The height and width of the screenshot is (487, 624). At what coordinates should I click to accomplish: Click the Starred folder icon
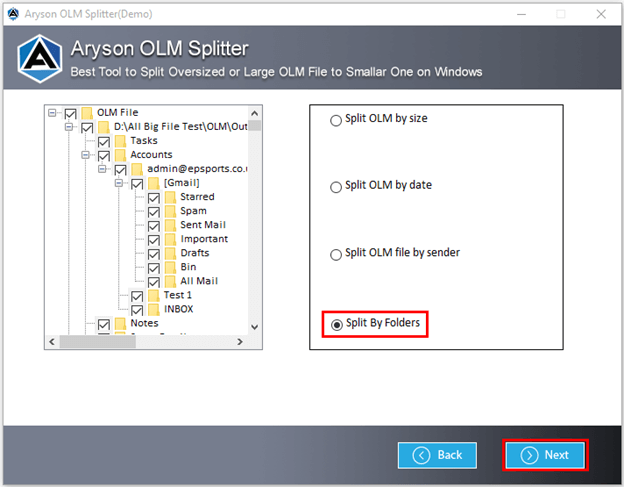pos(170,197)
